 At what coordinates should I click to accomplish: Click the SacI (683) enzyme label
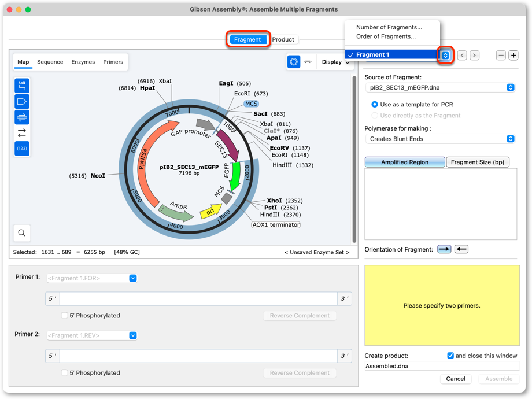269,114
